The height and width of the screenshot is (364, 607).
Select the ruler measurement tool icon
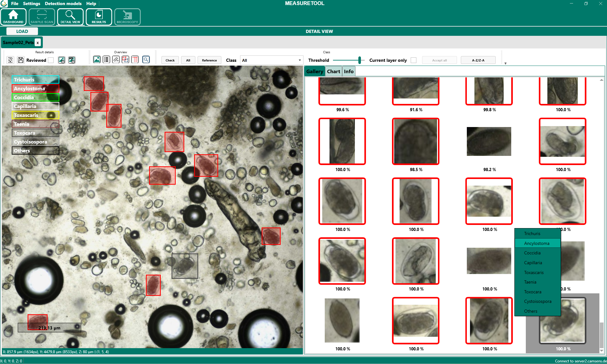coord(116,60)
